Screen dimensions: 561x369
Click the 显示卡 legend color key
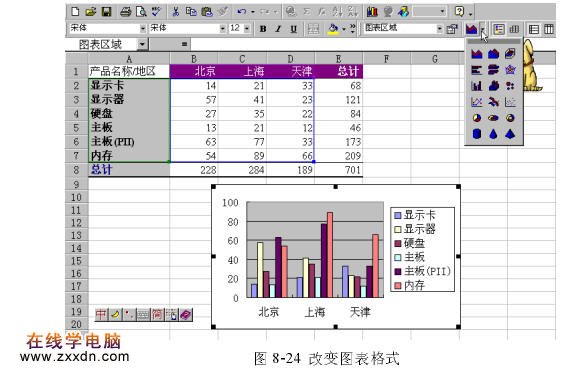point(397,215)
